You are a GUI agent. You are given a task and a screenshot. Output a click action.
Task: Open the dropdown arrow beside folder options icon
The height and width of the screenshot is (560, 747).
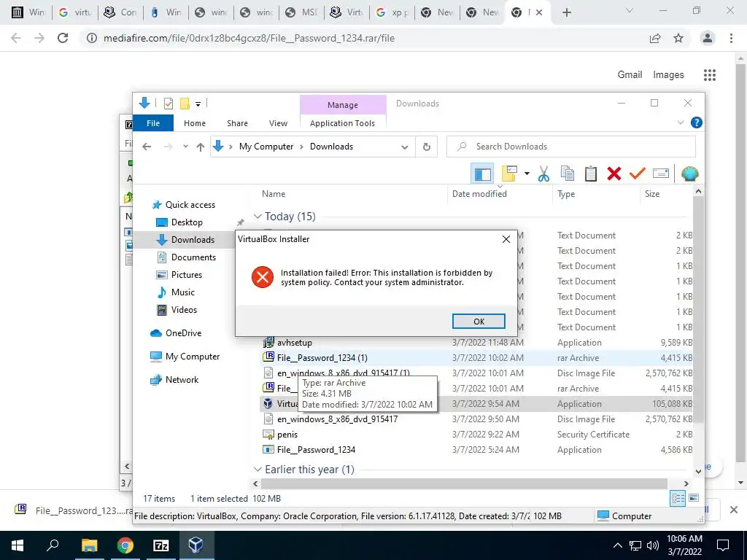click(527, 174)
